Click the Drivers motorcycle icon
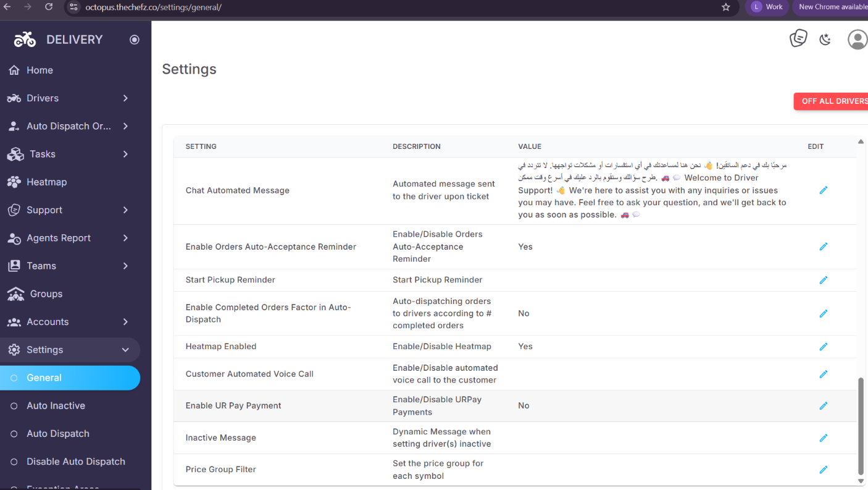868x490 pixels. tap(14, 98)
